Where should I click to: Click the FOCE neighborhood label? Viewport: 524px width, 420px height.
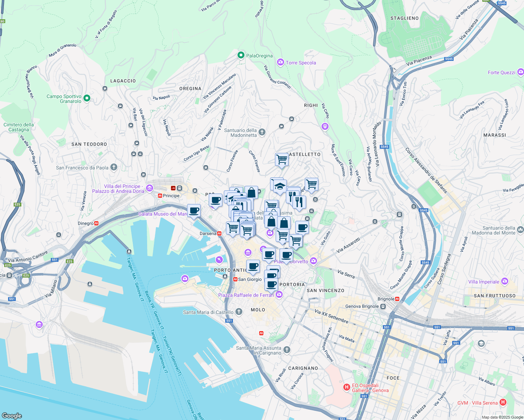393,378
